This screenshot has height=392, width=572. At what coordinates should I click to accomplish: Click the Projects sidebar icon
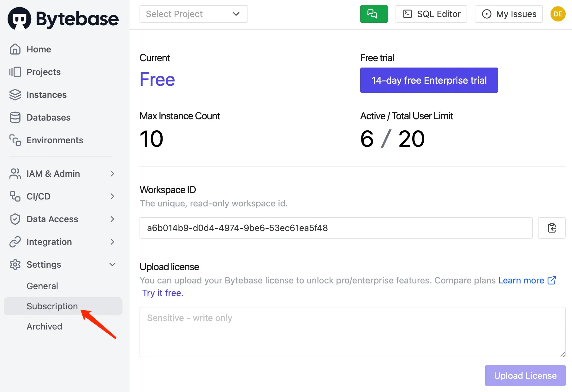15,72
